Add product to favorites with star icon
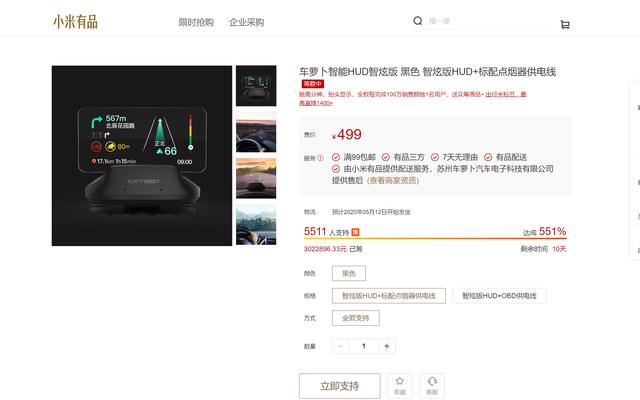 tap(399, 385)
